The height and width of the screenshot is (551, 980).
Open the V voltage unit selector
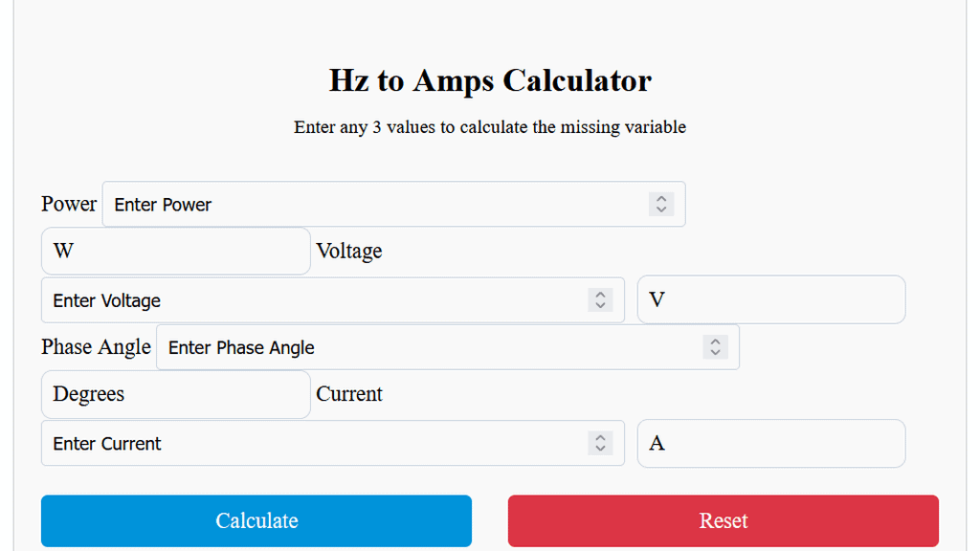point(771,298)
